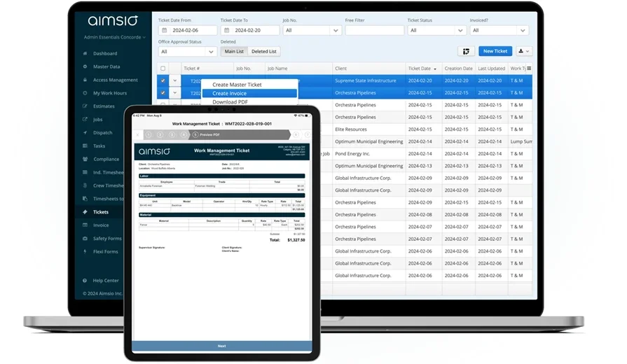Choose Create Invoice from the context menu
The image size is (627, 364).
pos(230,93)
